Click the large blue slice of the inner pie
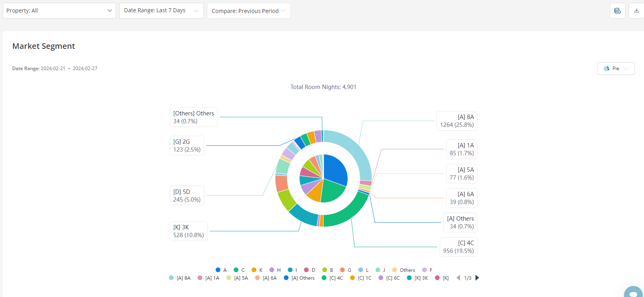Viewport: 644px width, 297px height. click(x=335, y=169)
